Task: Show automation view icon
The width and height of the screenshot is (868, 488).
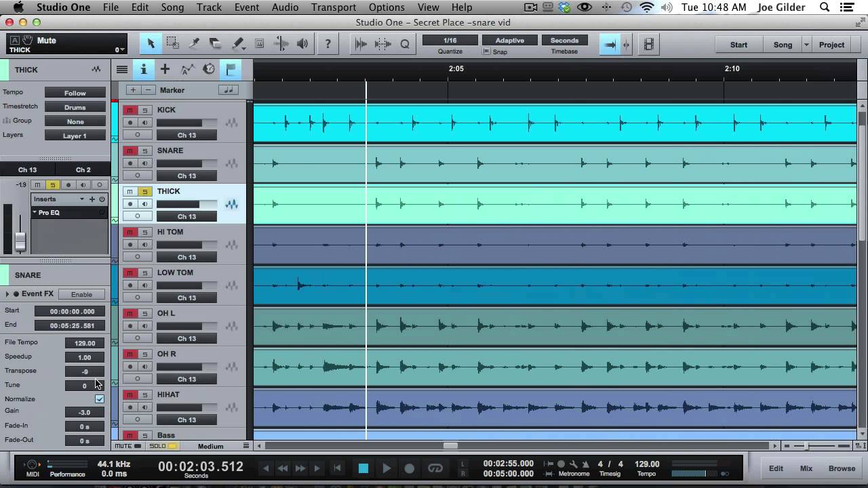Action: click(187, 69)
